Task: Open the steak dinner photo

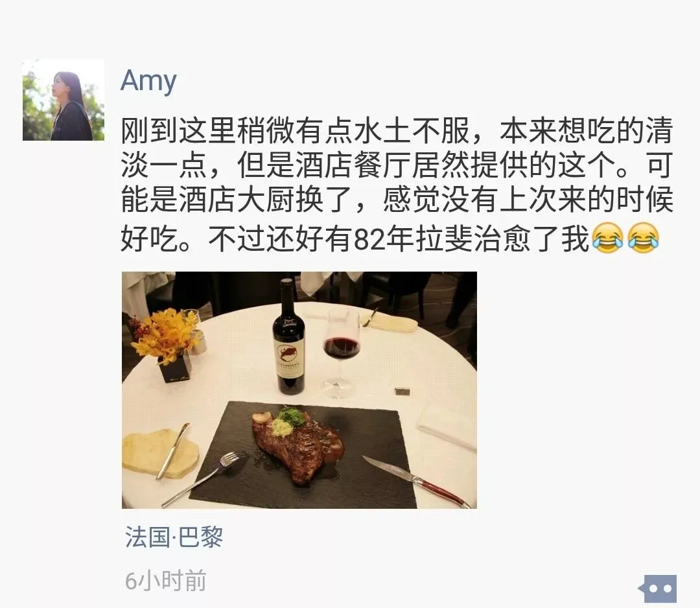Action: (x=299, y=390)
